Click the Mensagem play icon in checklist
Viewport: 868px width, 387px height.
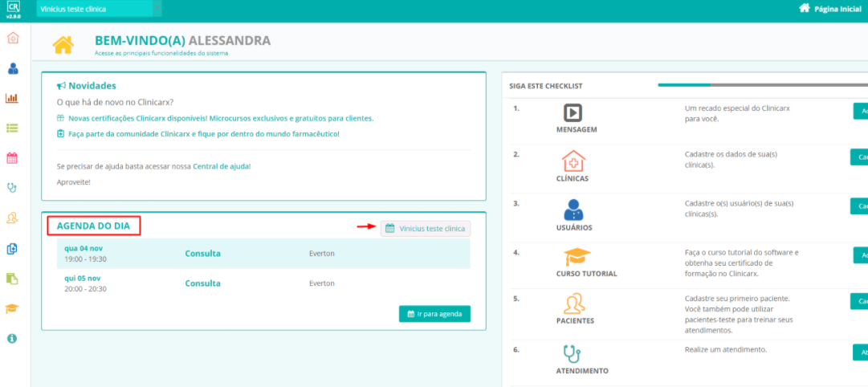point(573,112)
